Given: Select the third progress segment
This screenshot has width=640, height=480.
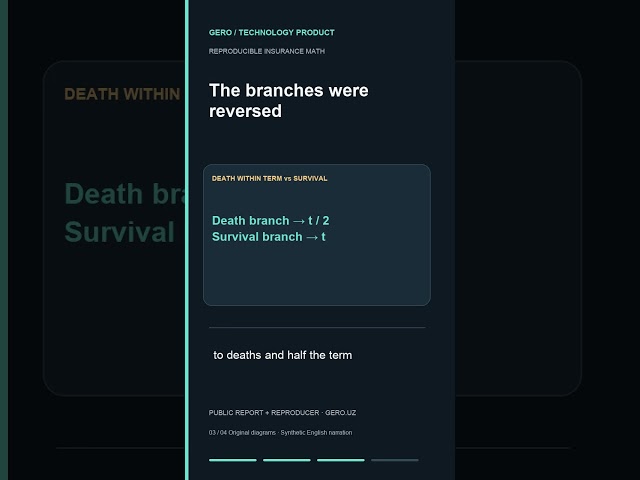Looking at the screenshot, I should [341, 460].
